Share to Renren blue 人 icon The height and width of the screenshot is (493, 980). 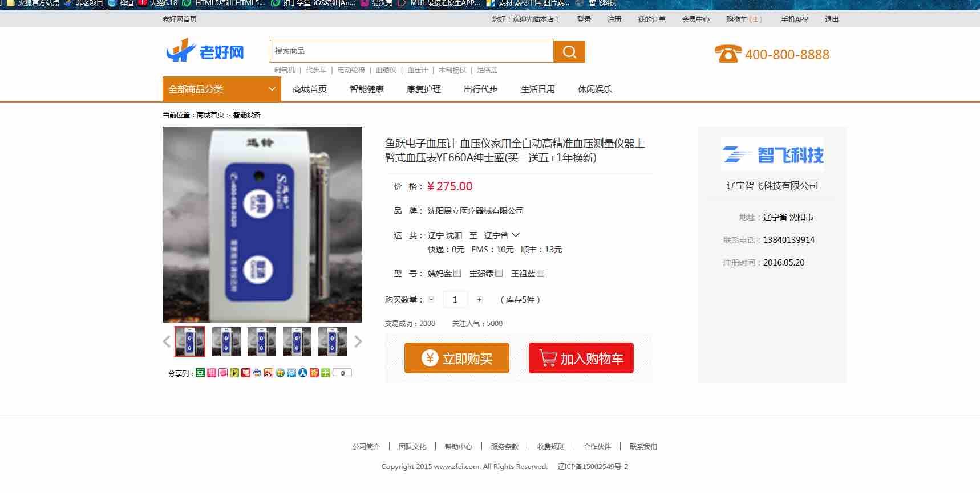(303, 373)
